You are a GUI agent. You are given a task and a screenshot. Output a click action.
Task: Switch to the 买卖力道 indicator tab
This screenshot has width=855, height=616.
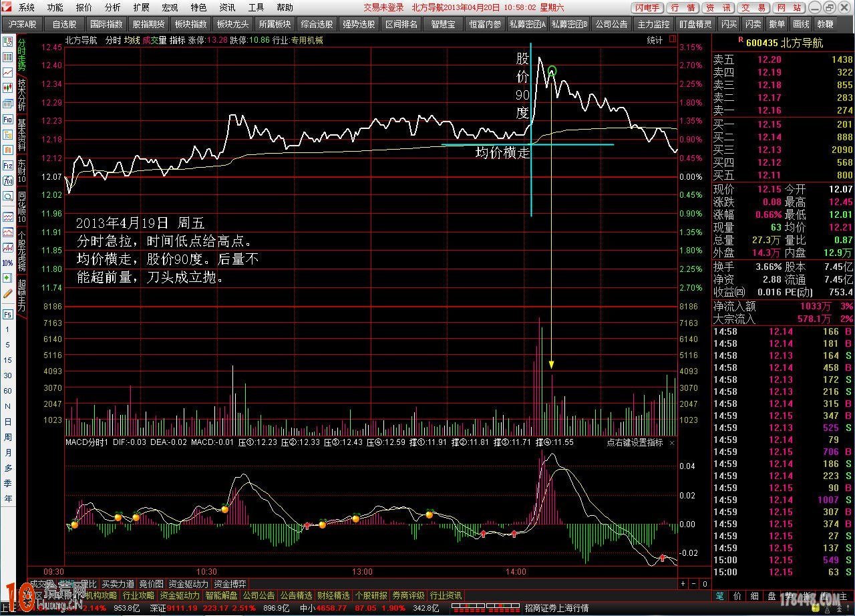[x=118, y=584]
